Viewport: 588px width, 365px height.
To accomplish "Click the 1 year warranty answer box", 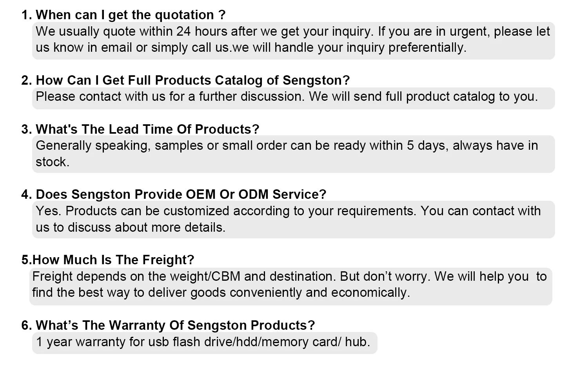I will point(204,343).
